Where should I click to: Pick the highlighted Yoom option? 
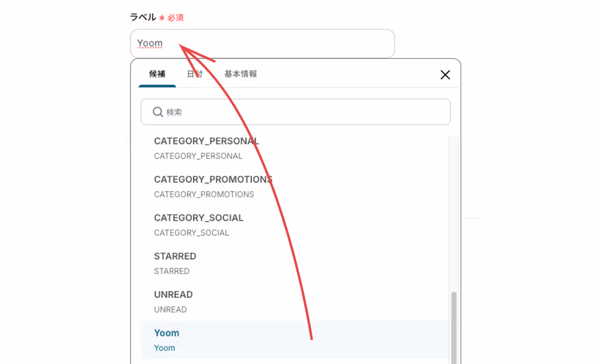[294, 340]
